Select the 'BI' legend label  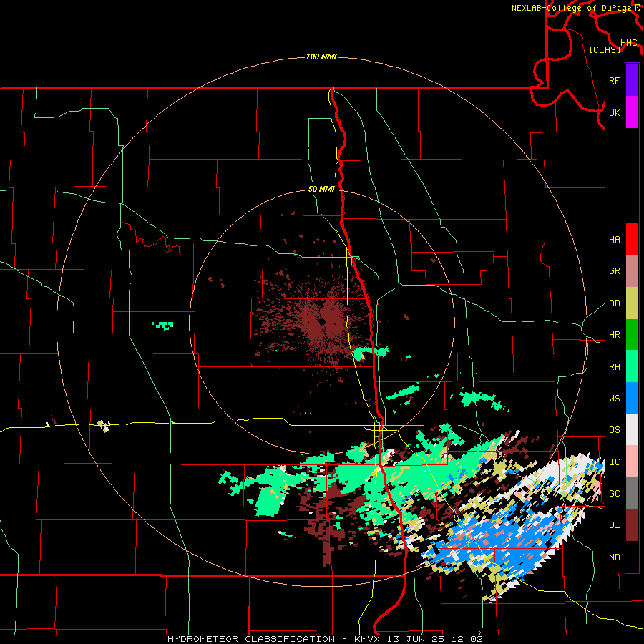pos(614,525)
